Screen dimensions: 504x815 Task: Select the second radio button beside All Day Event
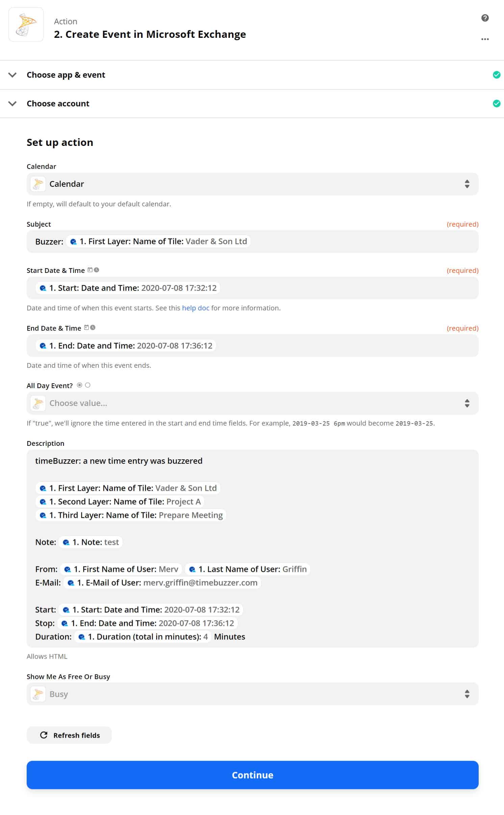click(x=88, y=385)
